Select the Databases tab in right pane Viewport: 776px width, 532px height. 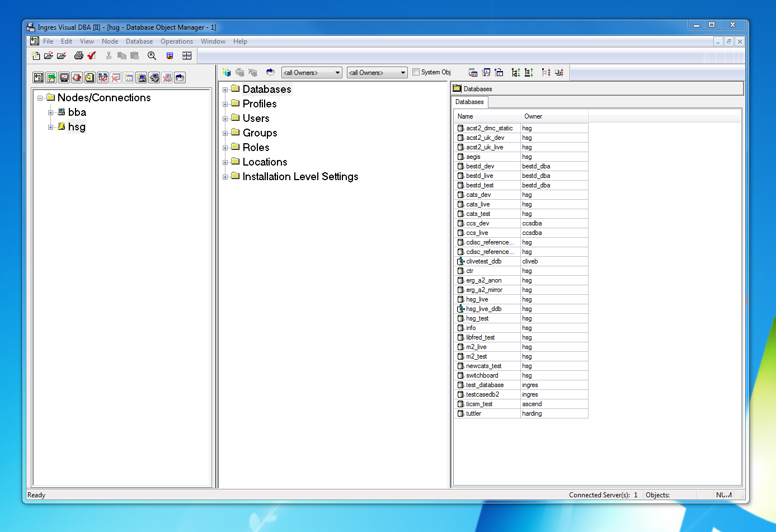[x=469, y=102]
